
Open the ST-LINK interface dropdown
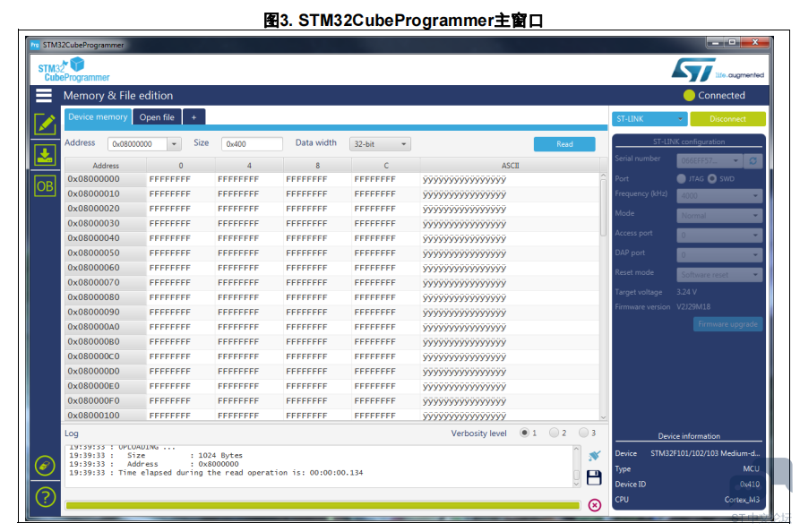[x=649, y=119]
